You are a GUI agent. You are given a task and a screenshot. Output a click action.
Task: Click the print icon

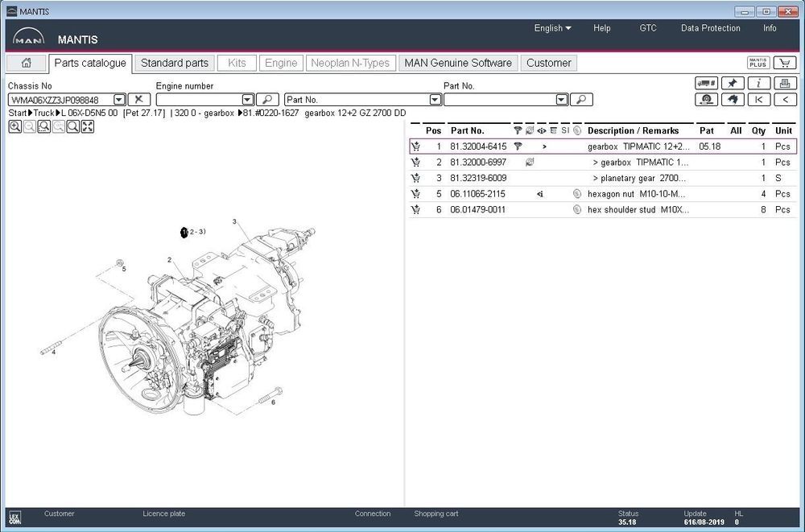785,83
